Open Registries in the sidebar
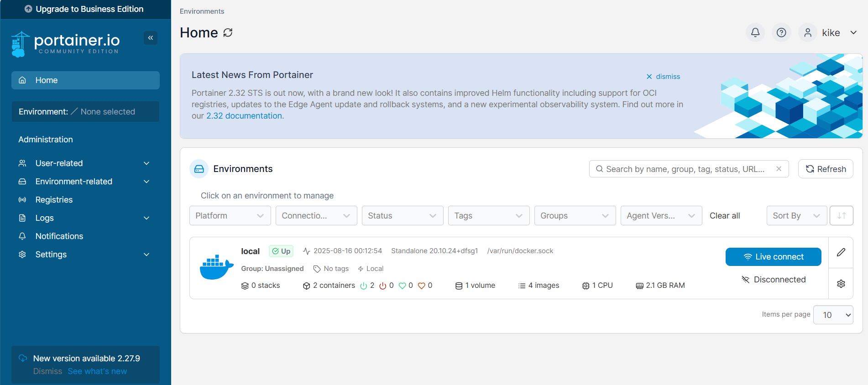Image resolution: width=868 pixels, height=385 pixels. (x=54, y=200)
